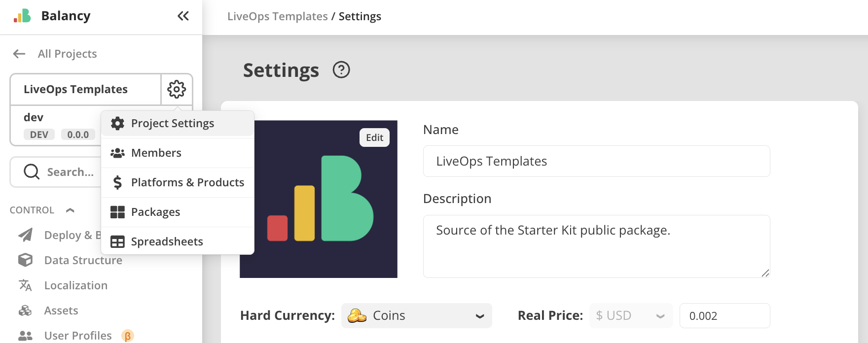
Task: Select Members from the settings menu
Action: click(x=156, y=153)
